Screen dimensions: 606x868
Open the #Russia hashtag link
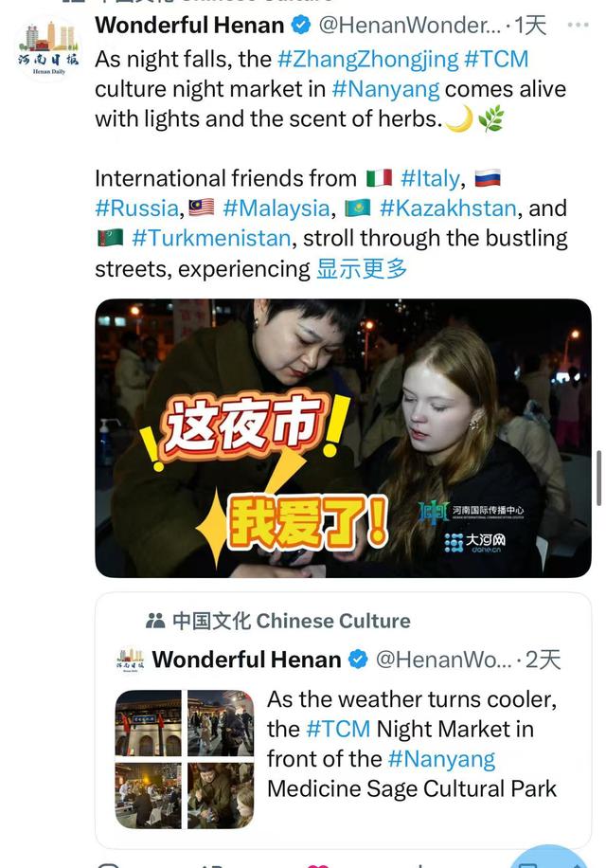[x=136, y=208]
